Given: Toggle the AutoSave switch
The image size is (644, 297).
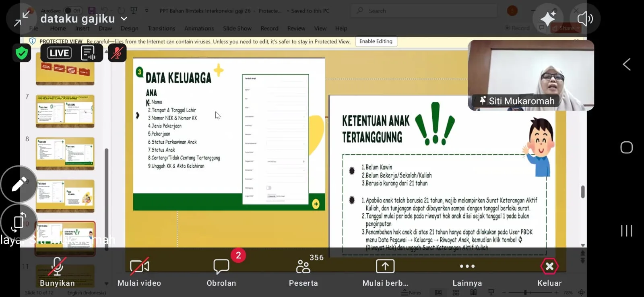Looking at the screenshot, I should point(73,10).
